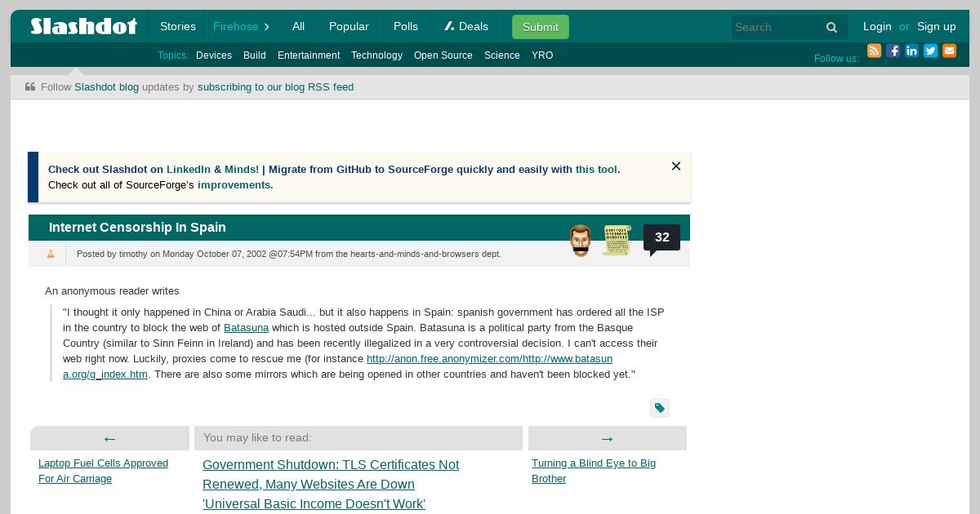The image size is (980, 514).
Task: Focus the Search input field
Action: (x=776, y=27)
